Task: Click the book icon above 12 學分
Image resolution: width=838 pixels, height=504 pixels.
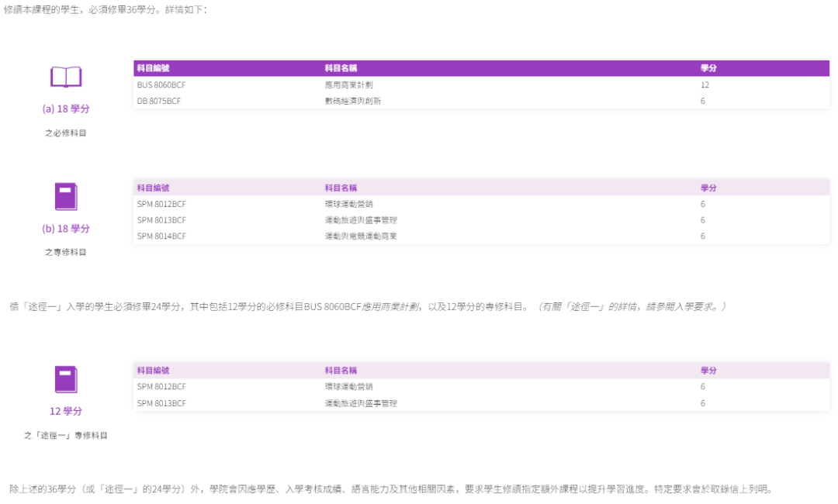Action: pos(66,378)
